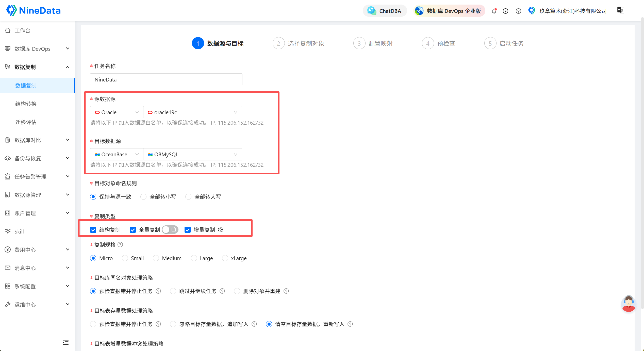Open the OBMySQL target instance dropdown
The width and height of the screenshot is (644, 351).
pos(193,154)
